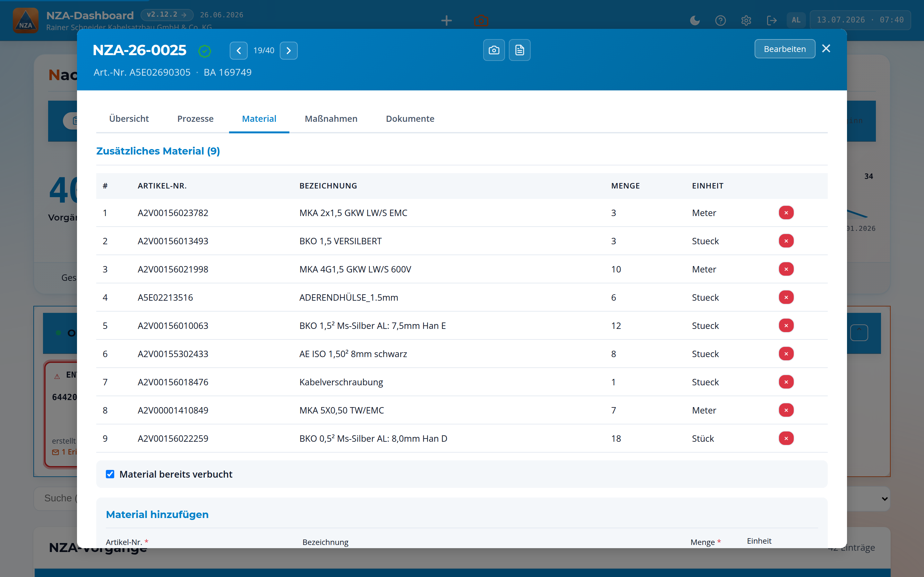
Task: Click the Bearbeiten button
Action: 785,49
